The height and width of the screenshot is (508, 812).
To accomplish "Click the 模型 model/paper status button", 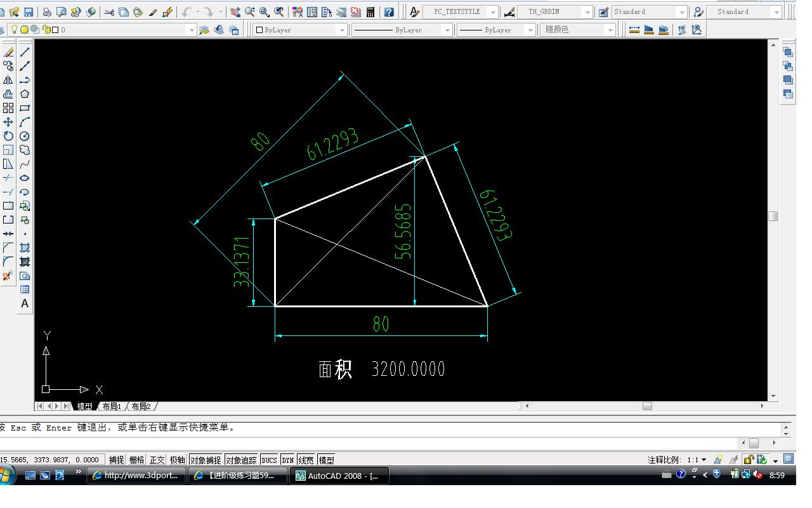I will pos(327,460).
